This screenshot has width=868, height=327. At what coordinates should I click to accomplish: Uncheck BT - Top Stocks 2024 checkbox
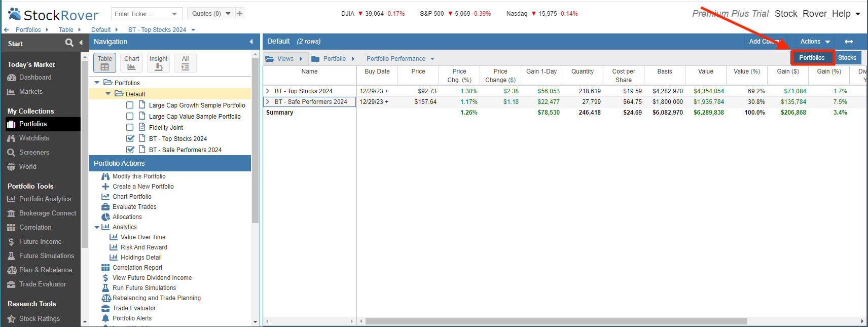[x=130, y=138]
